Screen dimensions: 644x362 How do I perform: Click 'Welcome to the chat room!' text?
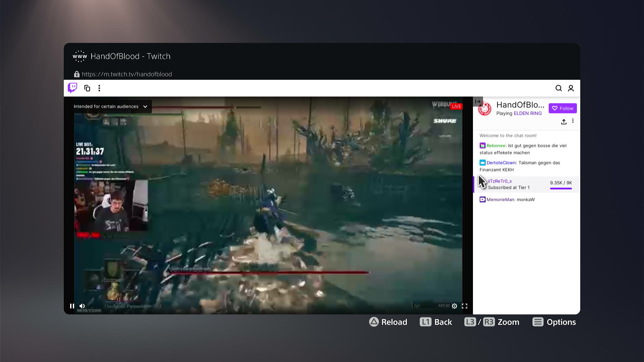pyautogui.click(x=508, y=135)
